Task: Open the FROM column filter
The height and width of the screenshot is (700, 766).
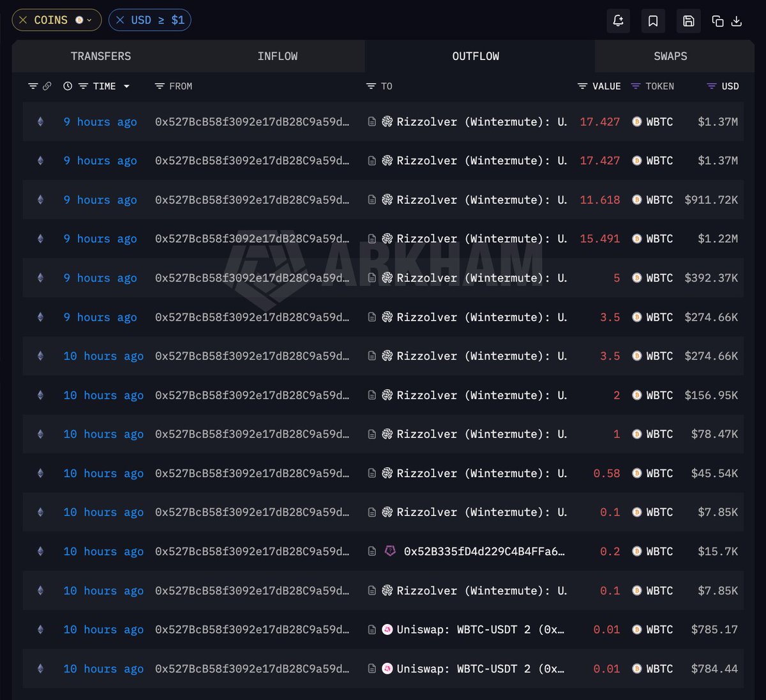Action: [160, 86]
